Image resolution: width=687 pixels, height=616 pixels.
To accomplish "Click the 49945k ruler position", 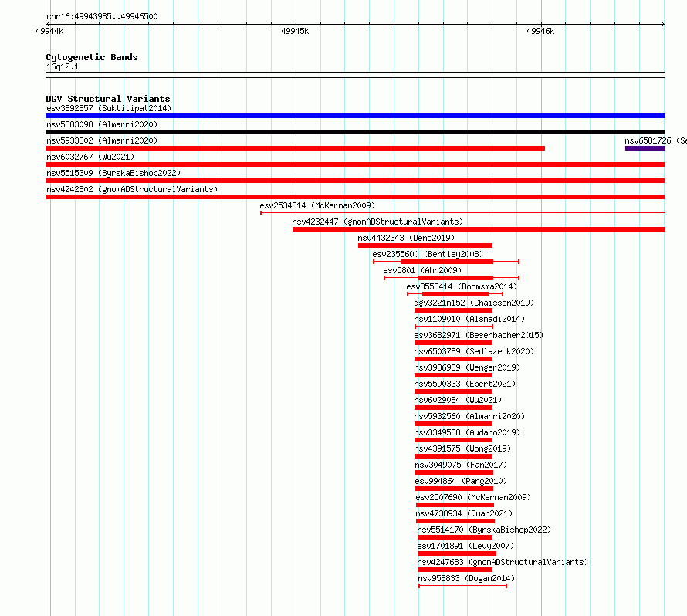I will click(x=295, y=31).
